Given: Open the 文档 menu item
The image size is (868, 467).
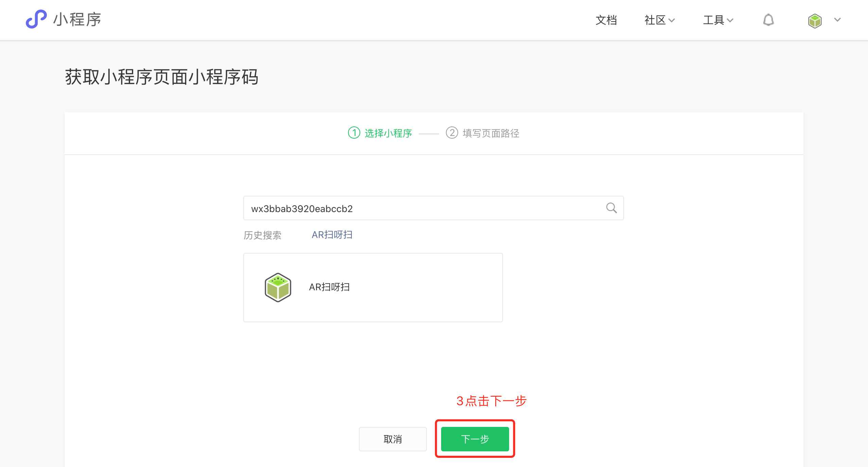Looking at the screenshot, I should (606, 20).
